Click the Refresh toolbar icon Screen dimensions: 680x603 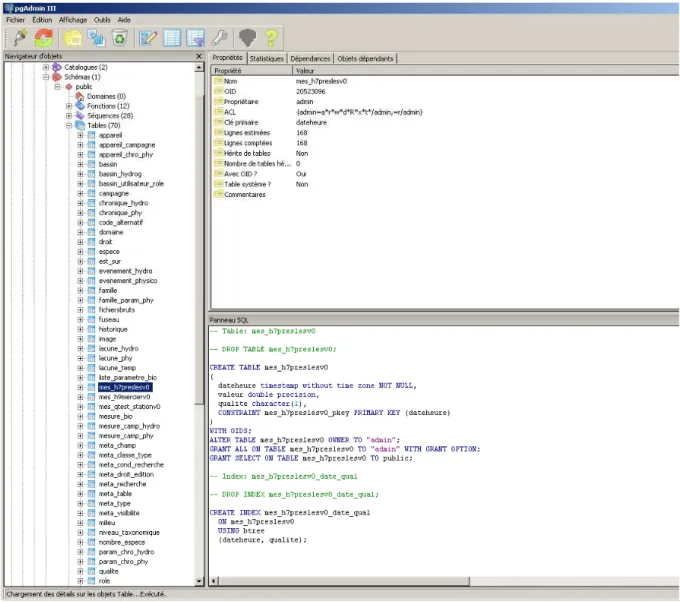click(x=44, y=38)
